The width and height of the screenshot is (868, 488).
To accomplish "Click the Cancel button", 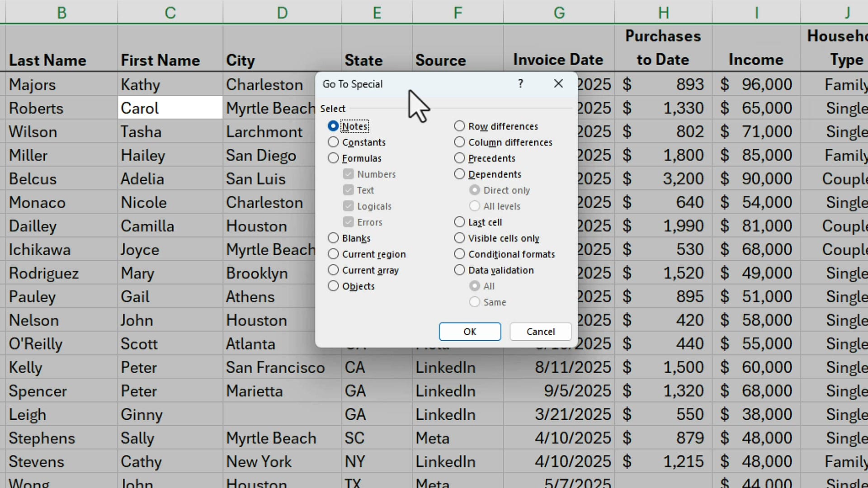I will pos(540,331).
